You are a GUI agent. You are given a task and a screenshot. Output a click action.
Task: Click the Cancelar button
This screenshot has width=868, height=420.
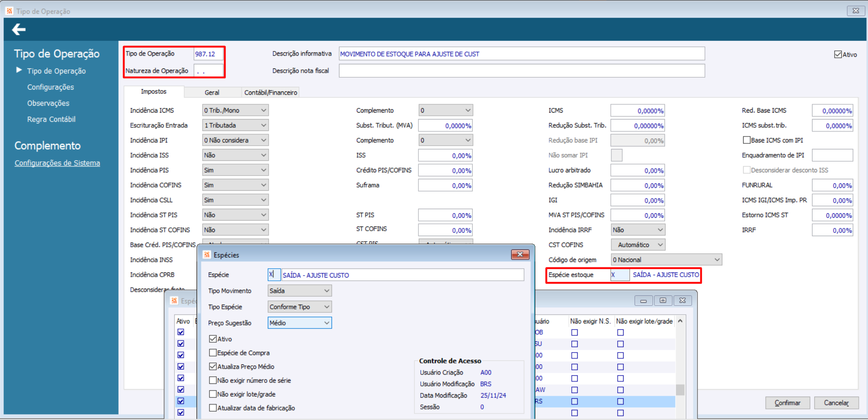[x=836, y=403]
